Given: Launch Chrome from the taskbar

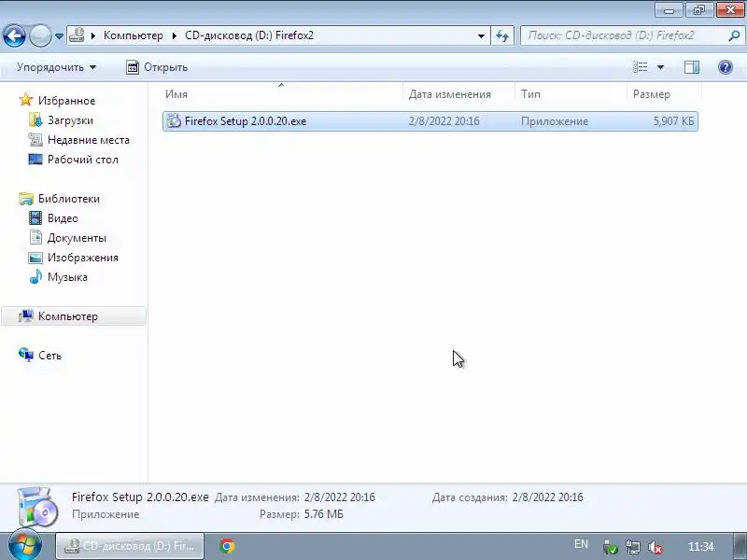Looking at the screenshot, I should (x=227, y=546).
